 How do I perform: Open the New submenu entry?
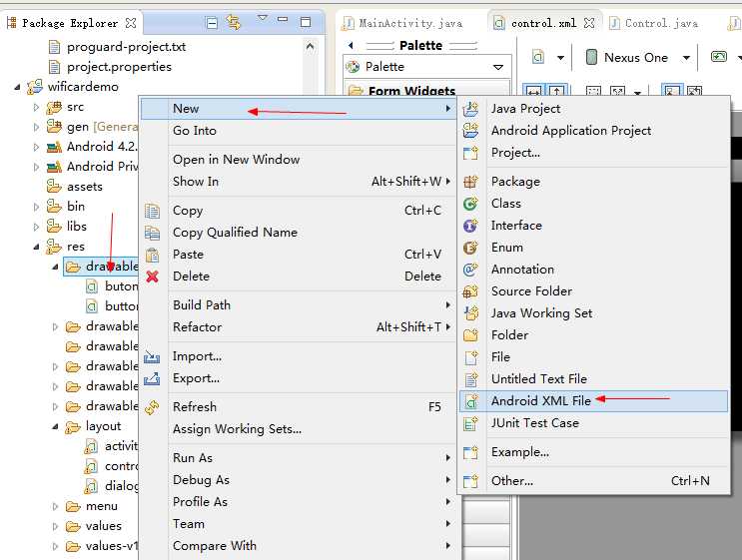click(x=299, y=109)
